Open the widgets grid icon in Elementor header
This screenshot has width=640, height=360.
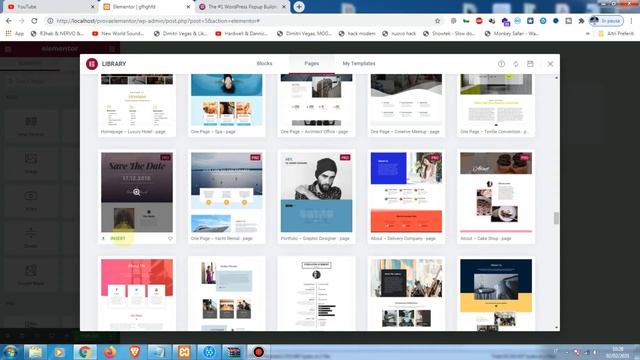coord(112,49)
